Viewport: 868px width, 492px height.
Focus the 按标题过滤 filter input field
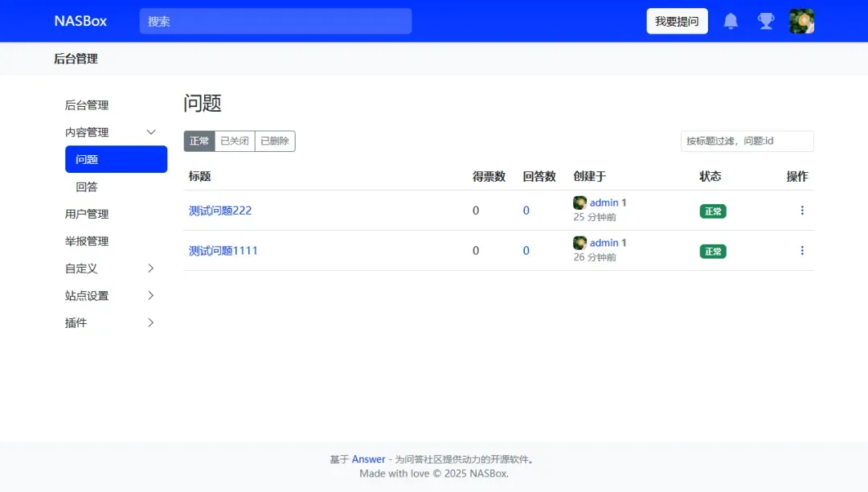point(747,141)
